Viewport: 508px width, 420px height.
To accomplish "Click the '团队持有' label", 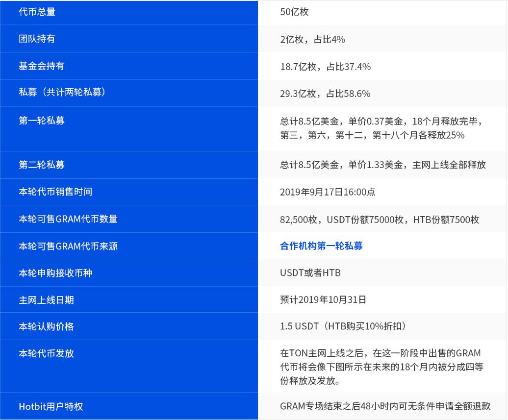I will [37, 39].
